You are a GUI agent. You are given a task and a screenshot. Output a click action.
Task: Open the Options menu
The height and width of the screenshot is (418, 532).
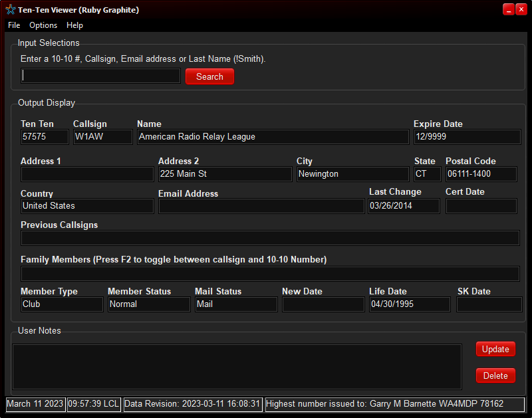click(x=43, y=25)
